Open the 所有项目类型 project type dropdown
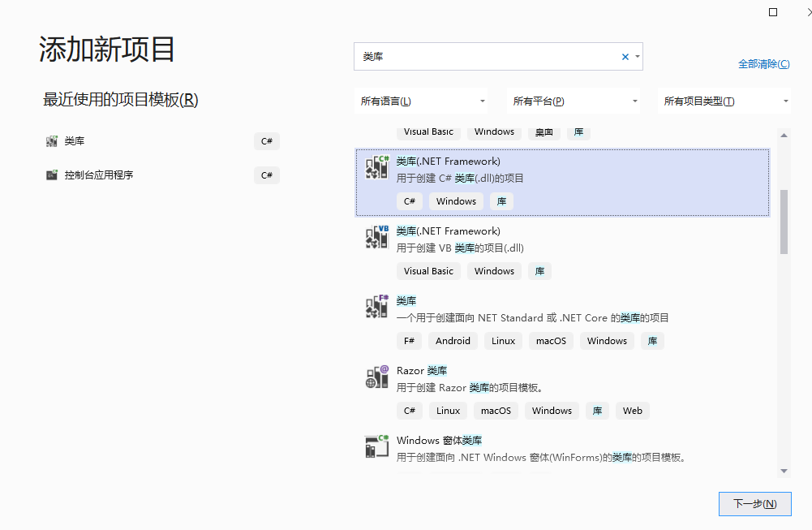Viewport: 812px width, 530px height. pyautogui.click(x=724, y=101)
